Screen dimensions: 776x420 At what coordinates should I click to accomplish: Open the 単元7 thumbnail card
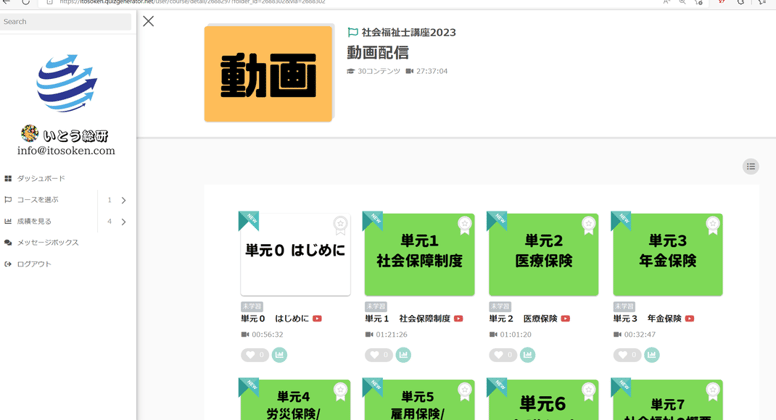(x=668, y=400)
